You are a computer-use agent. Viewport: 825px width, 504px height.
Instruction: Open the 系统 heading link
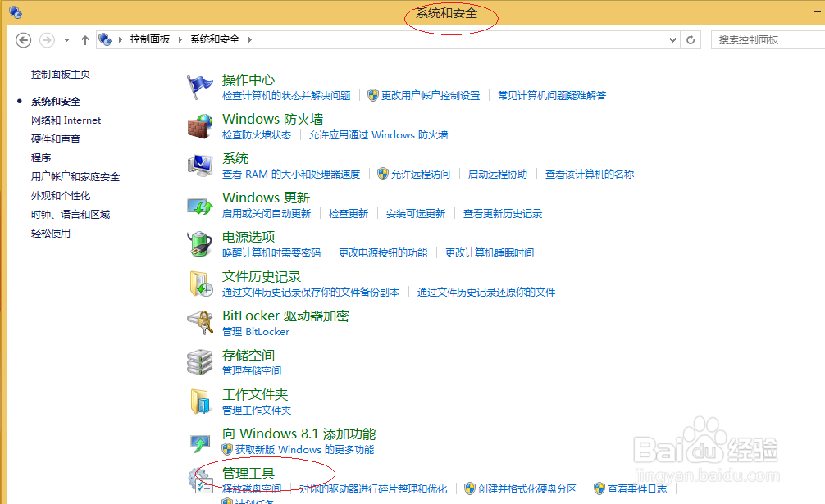pyautogui.click(x=235, y=159)
